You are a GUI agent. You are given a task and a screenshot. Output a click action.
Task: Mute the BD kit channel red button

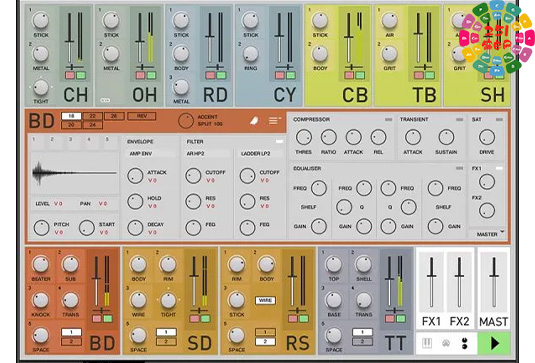[97, 319]
